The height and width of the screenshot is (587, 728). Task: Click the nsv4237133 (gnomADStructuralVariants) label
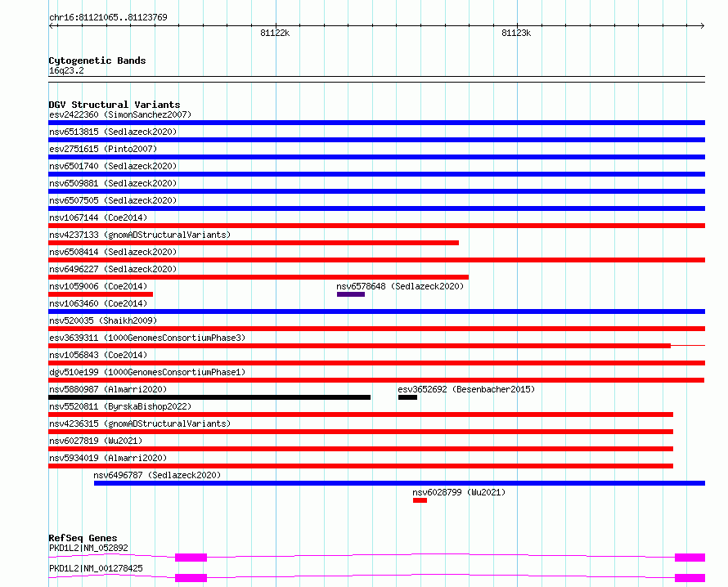point(140,235)
